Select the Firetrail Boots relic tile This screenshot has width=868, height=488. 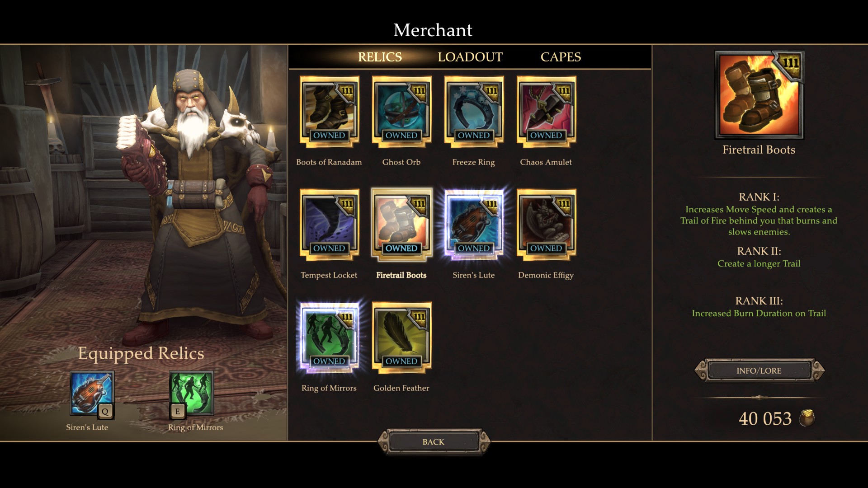[401, 225]
